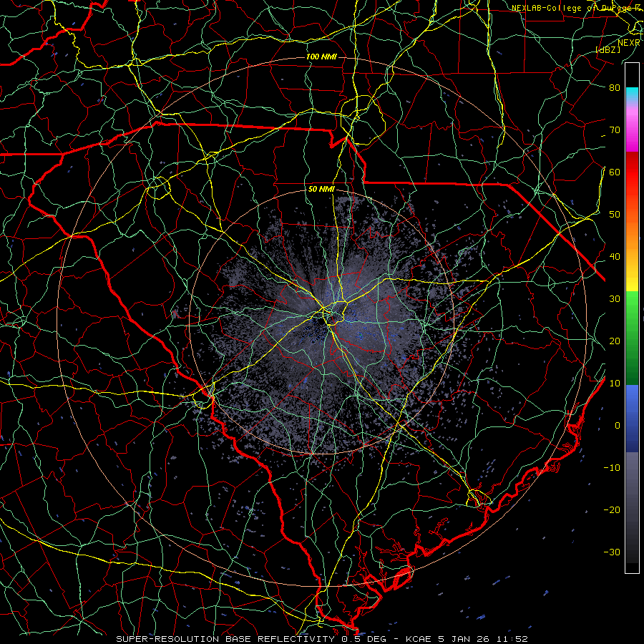Image resolution: width=644 pixels, height=644 pixels.
Task: Click the "70" value on the dBZ scale
Action: 615,130
